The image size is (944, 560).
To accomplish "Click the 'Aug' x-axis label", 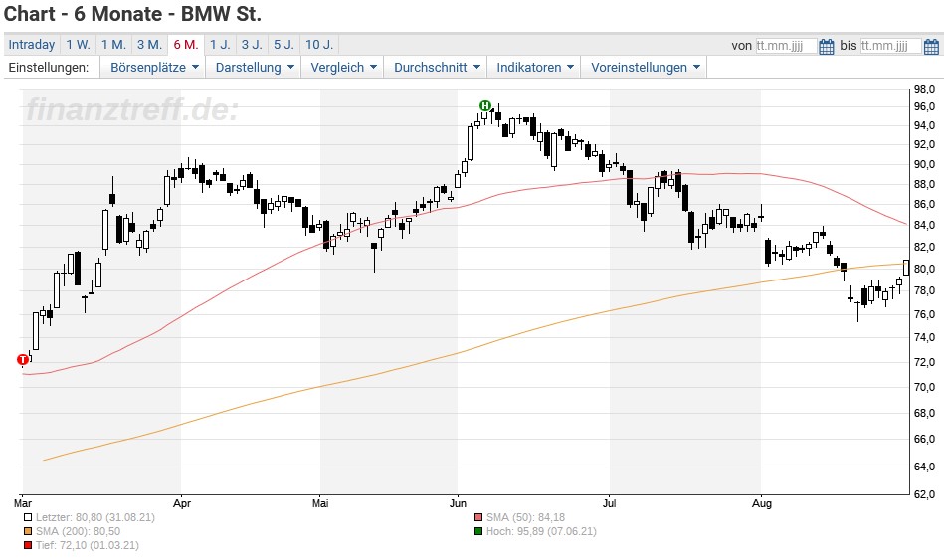I will [x=762, y=502].
